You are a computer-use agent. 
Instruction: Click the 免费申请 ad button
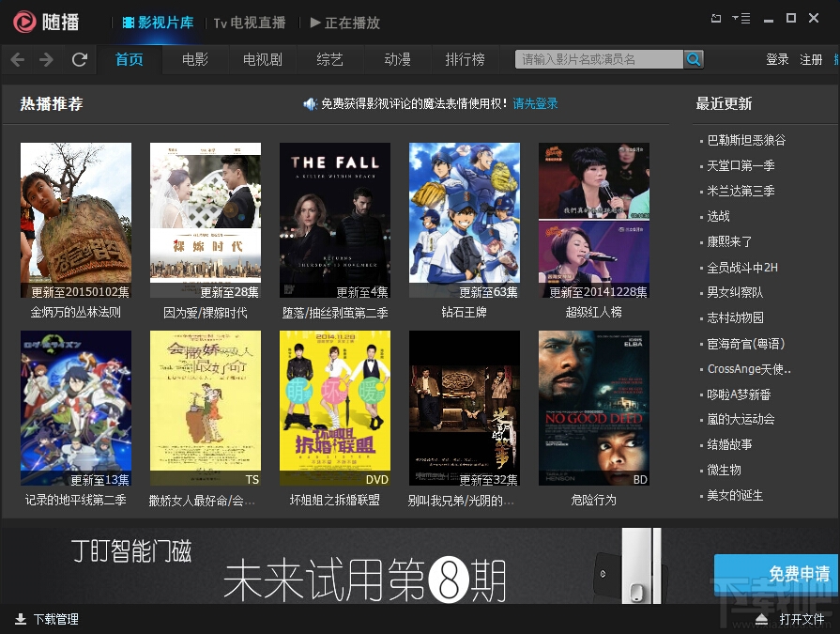click(776, 575)
